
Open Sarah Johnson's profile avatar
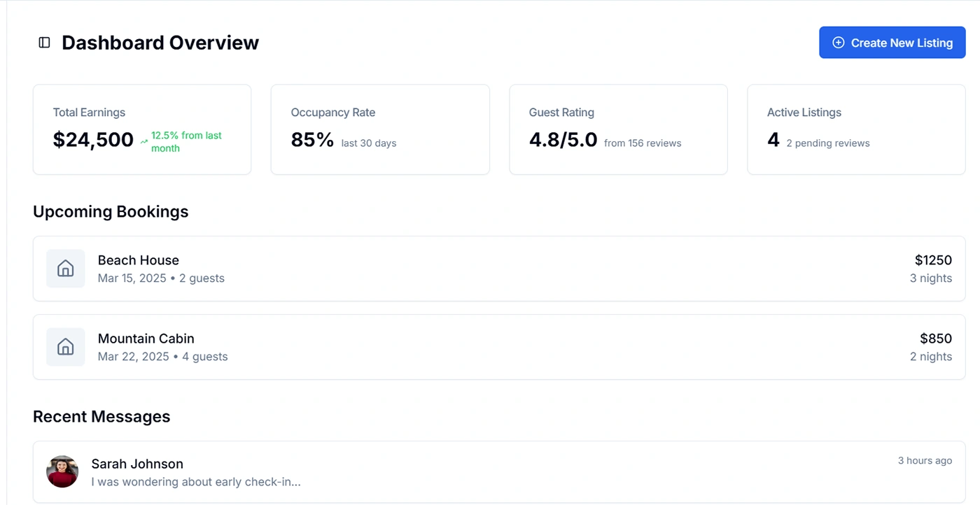pyautogui.click(x=62, y=471)
